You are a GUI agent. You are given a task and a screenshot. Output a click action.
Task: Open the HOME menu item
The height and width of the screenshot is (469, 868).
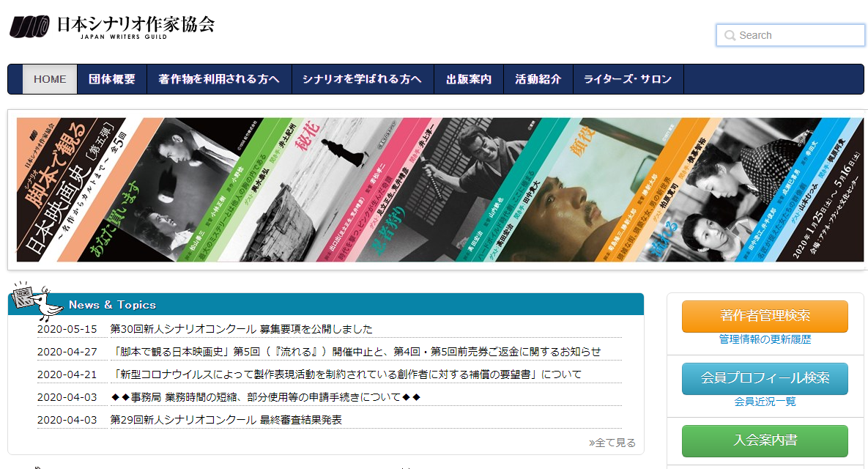(x=50, y=79)
